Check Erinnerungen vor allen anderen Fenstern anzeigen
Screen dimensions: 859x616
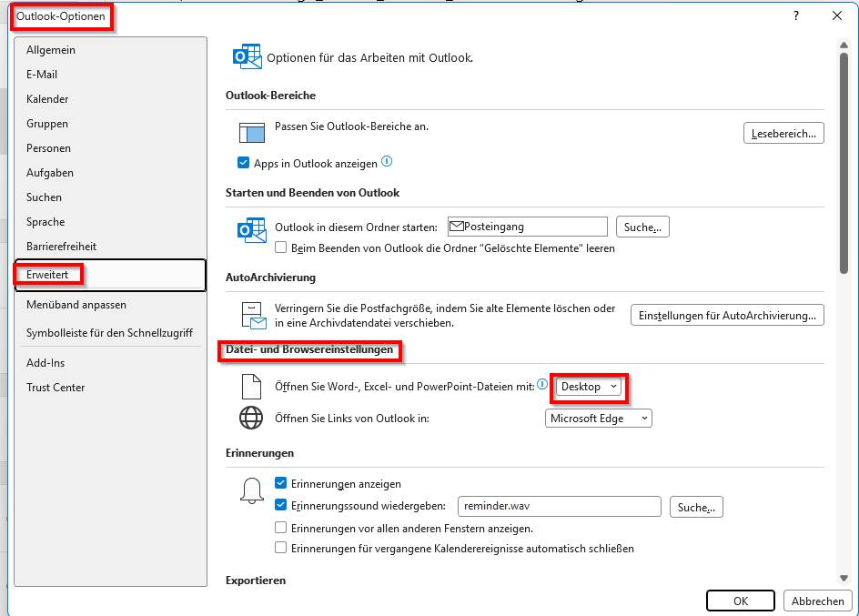click(281, 528)
